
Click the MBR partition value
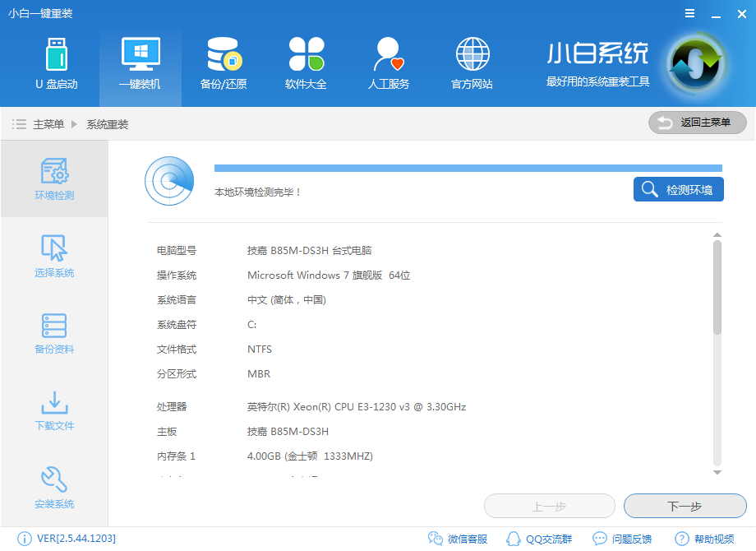click(x=259, y=374)
